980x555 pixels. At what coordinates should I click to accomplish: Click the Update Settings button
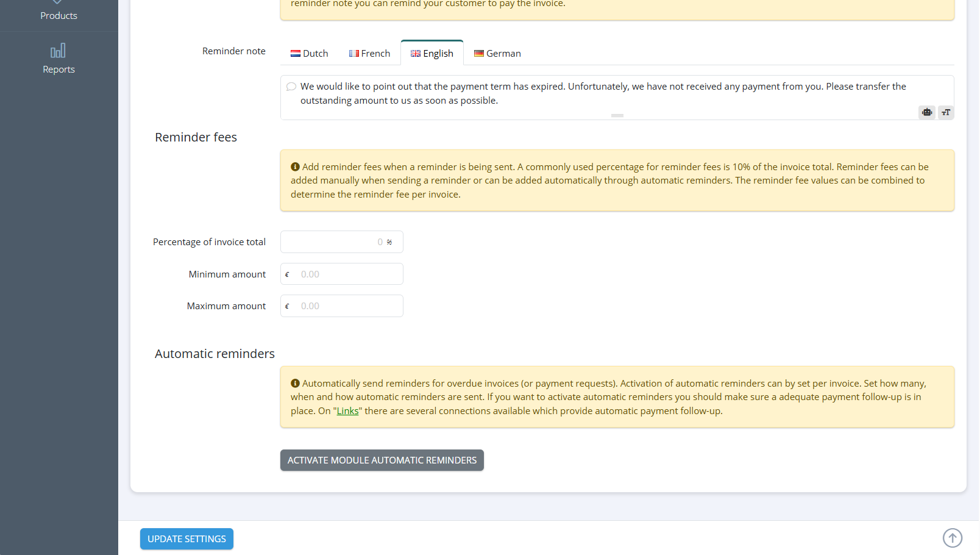pyautogui.click(x=186, y=539)
